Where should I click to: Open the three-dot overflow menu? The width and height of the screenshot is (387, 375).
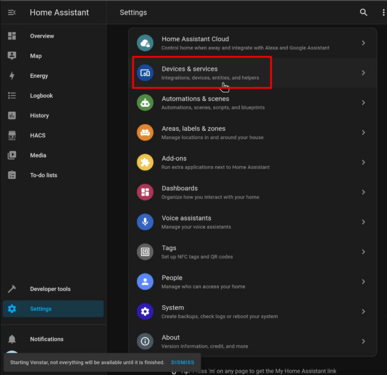click(383, 13)
